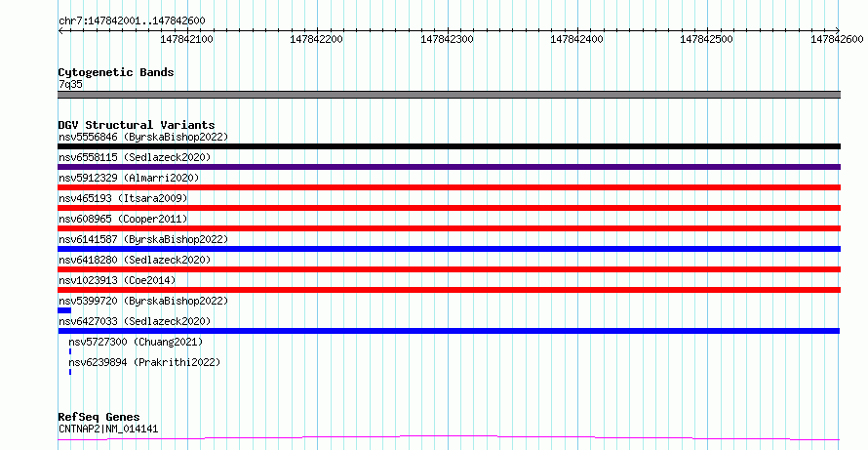The height and width of the screenshot is (450, 868).
Task: Open the nsv5912329 (Almarri2020) label
Action: coord(129,178)
